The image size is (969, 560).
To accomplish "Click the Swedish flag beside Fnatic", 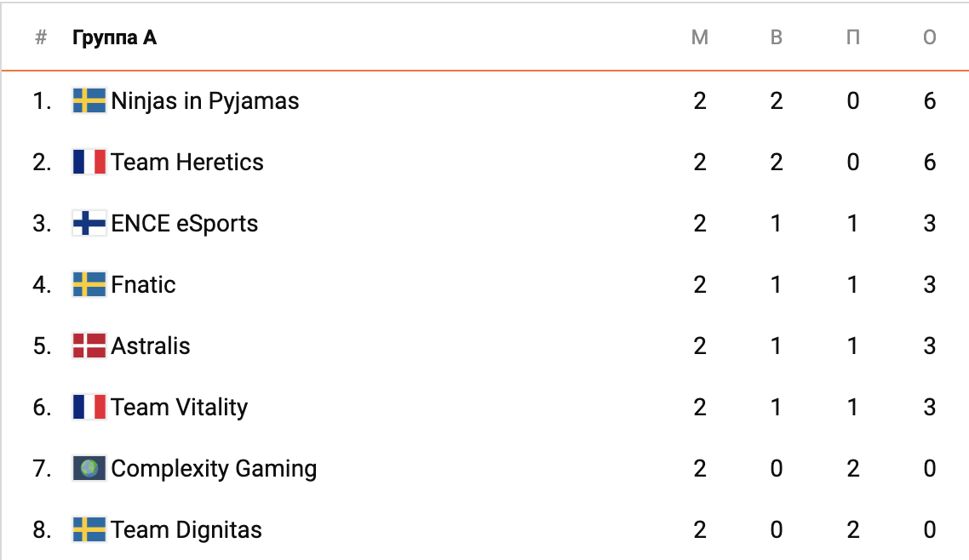I will [x=89, y=285].
